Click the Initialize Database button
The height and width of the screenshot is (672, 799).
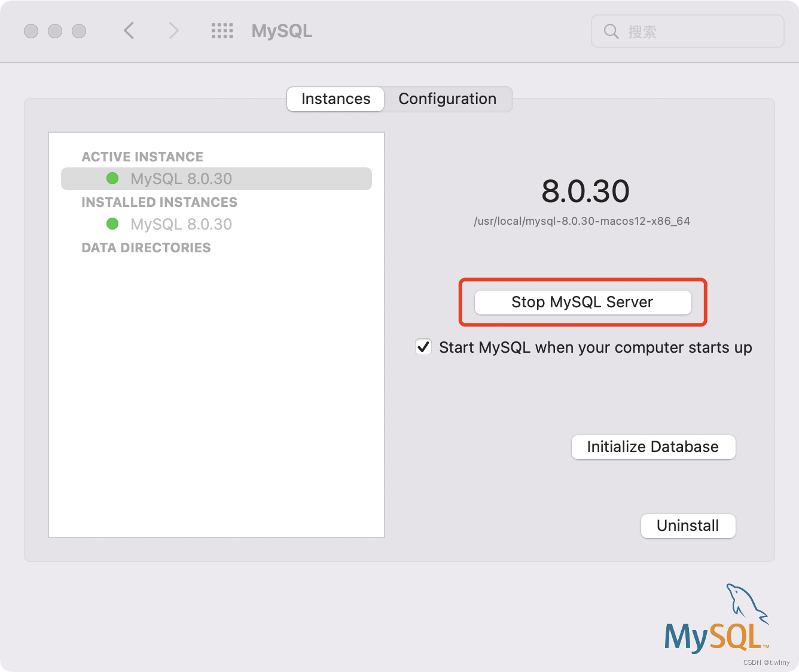coord(653,447)
